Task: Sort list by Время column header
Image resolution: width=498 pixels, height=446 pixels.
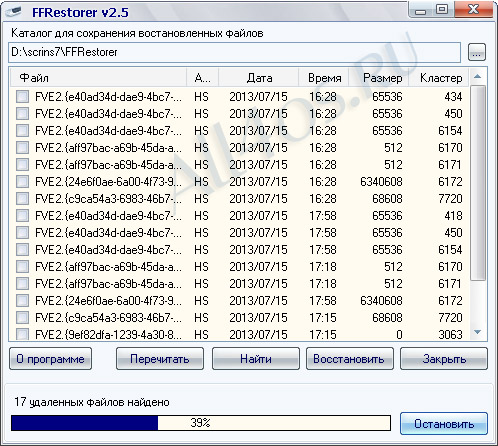Action: click(323, 78)
